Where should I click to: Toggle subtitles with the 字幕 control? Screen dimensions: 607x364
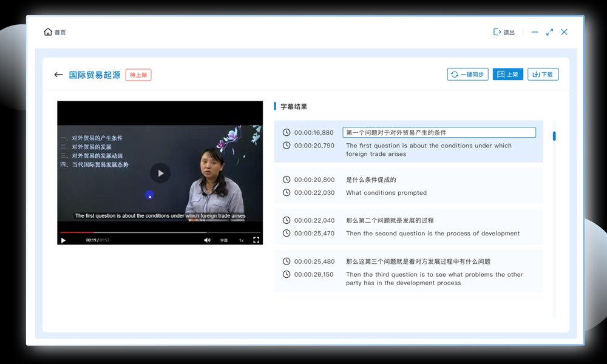[x=224, y=240]
